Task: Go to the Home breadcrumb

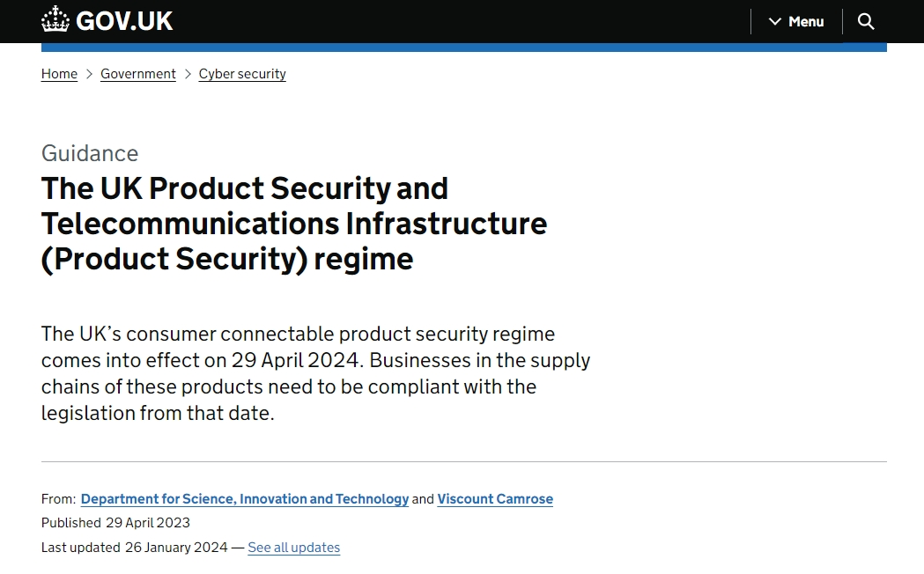Action: pos(59,74)
